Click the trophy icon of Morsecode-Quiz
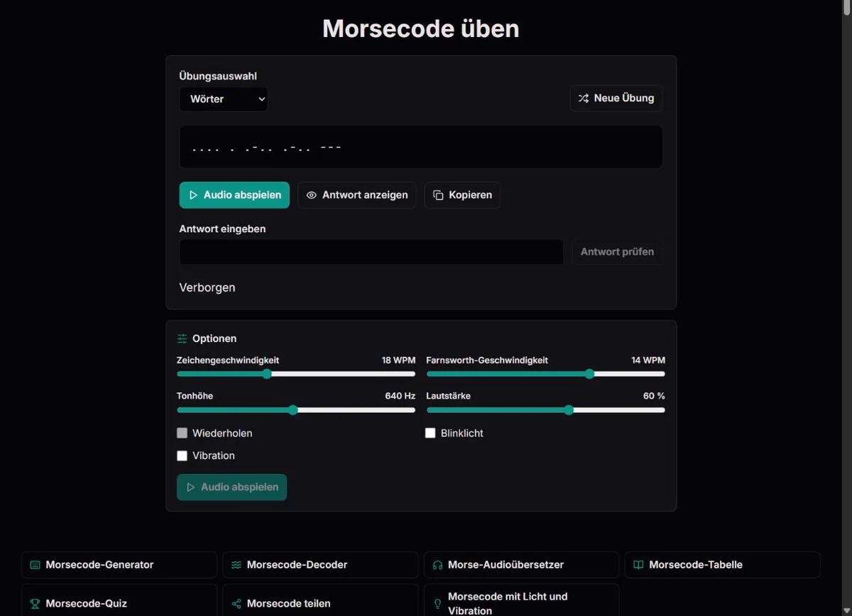 [x=35, y=604]
